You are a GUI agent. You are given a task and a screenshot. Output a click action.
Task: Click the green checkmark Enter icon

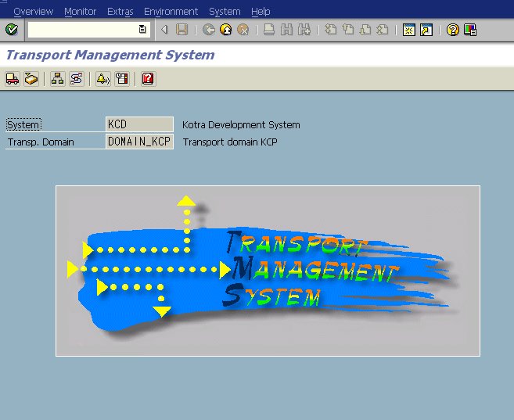tap(12, 30)
